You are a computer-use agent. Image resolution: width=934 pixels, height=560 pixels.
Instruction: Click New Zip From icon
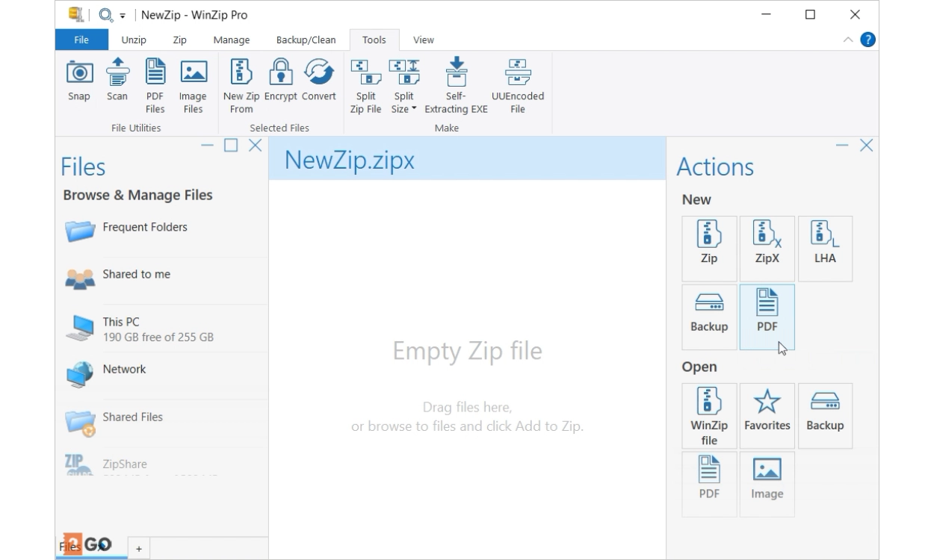tap(241, 73)
